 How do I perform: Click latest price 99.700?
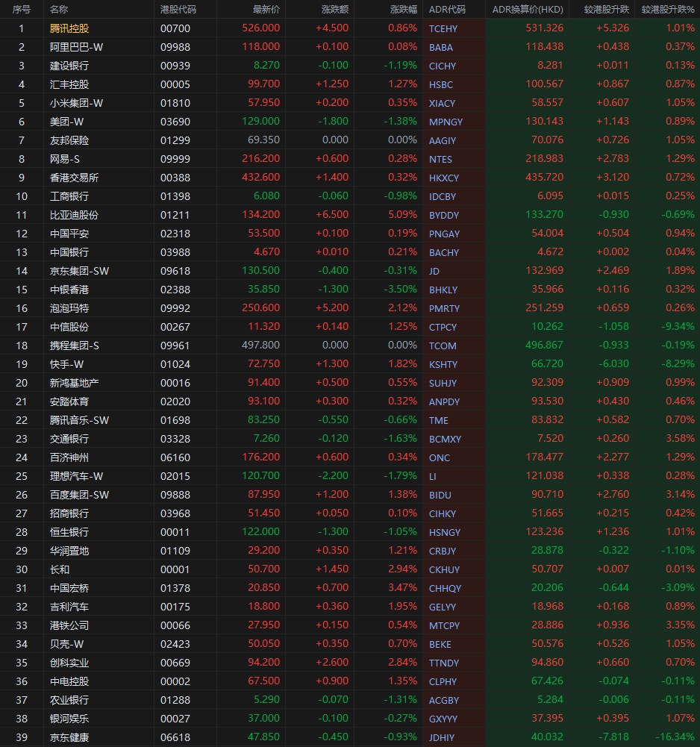click(x=263, y=84)
